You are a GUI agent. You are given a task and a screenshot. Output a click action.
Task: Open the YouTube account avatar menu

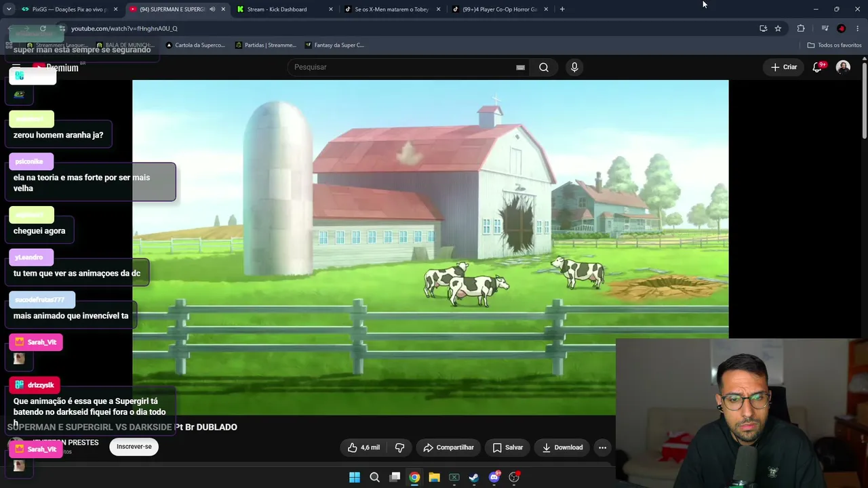(x=843, y=67)
